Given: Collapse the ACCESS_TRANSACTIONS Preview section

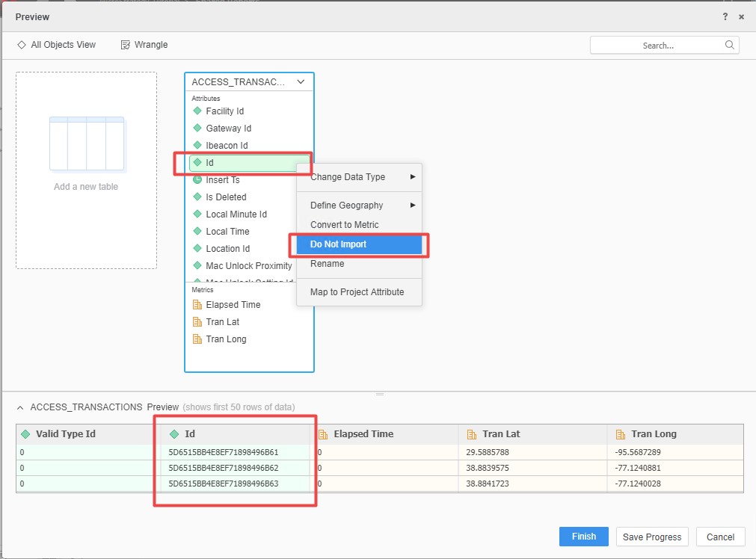Looking at the screenshot, I should (19, 407).
